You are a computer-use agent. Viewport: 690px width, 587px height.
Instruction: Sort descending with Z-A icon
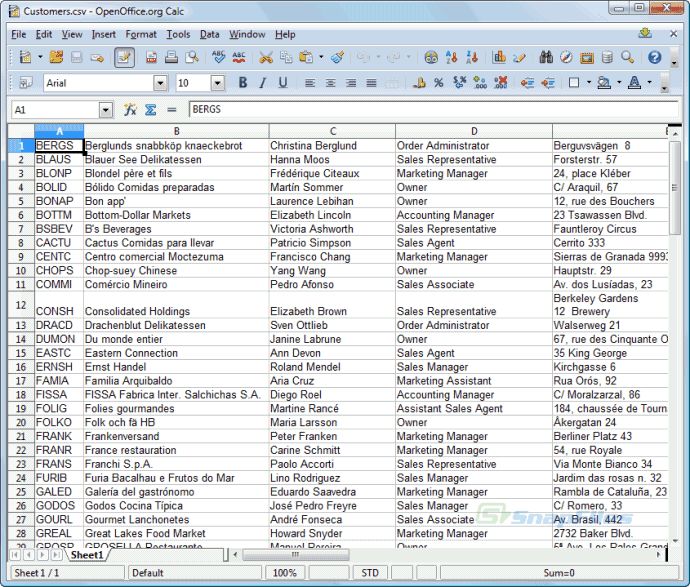[x=472, y=57]
